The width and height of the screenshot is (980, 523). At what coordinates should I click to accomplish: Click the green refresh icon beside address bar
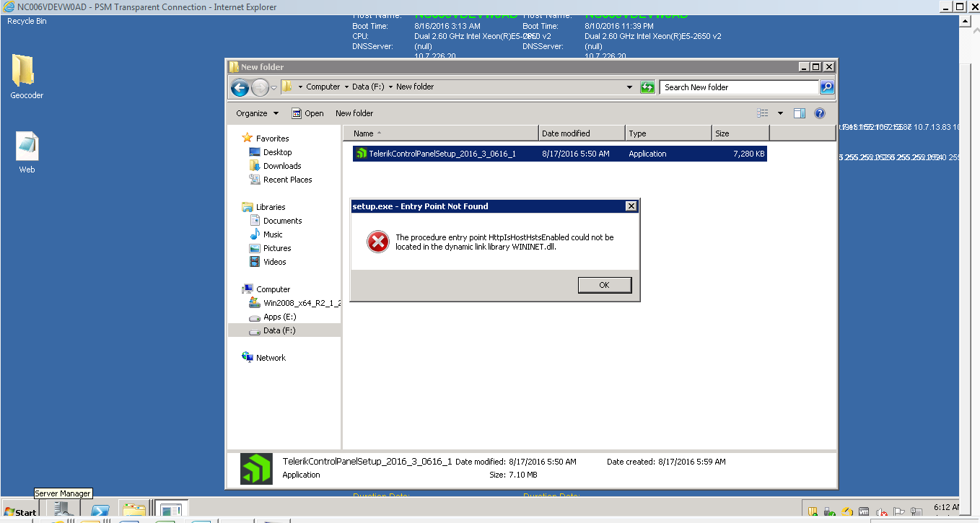pyautogui.click(x=647, y=87)
